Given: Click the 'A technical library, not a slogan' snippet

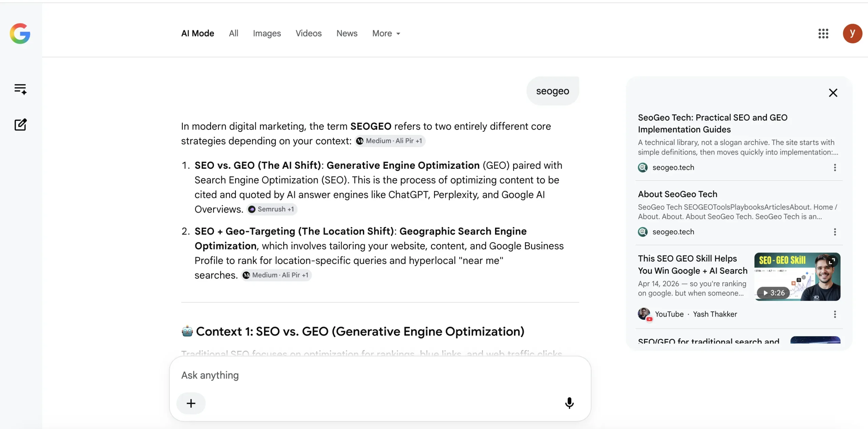Looking at the screenshot, I should (x=738, y=147).
